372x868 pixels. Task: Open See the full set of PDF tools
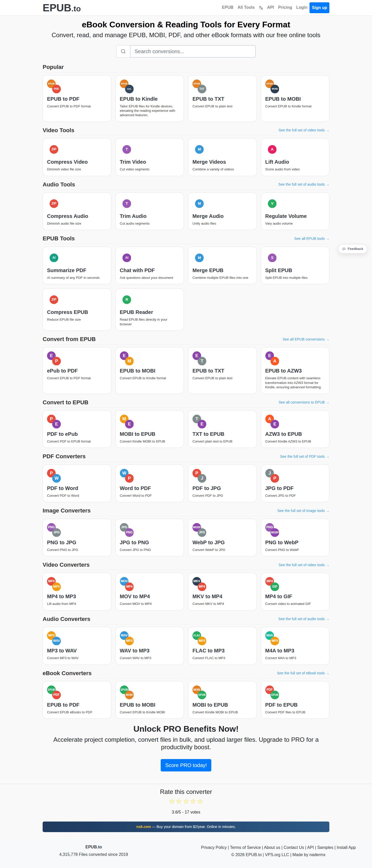[304, 456]
